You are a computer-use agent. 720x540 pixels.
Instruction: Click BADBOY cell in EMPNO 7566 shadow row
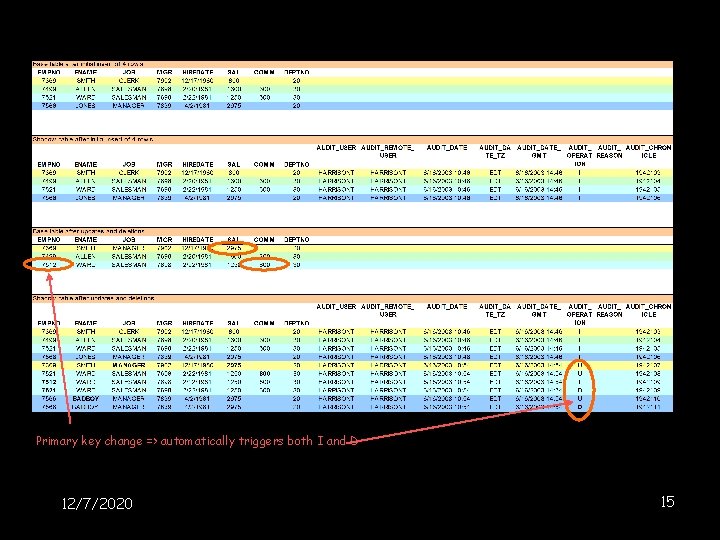coord(86,399)
